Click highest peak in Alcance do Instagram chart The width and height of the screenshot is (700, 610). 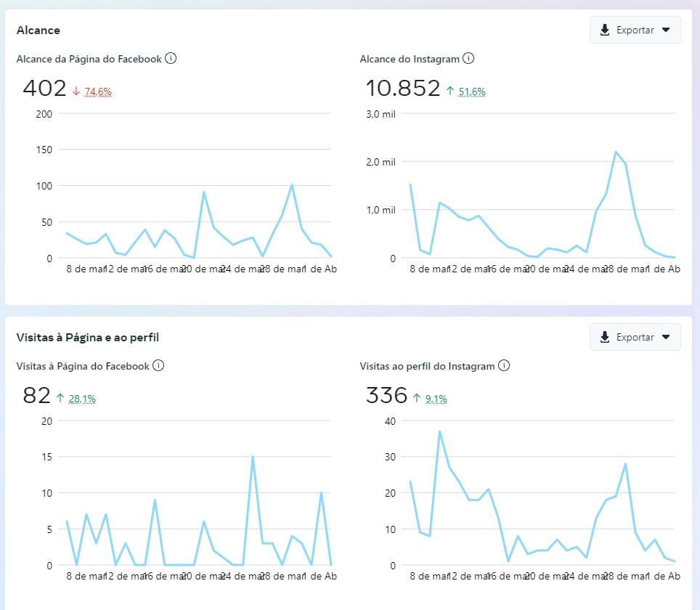coord(616,152)
